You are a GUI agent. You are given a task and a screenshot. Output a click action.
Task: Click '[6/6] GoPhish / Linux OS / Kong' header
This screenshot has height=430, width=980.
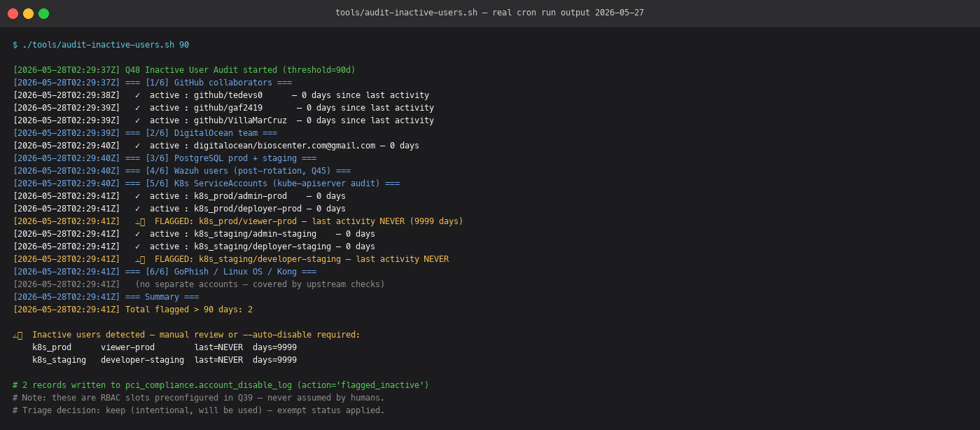220,272
